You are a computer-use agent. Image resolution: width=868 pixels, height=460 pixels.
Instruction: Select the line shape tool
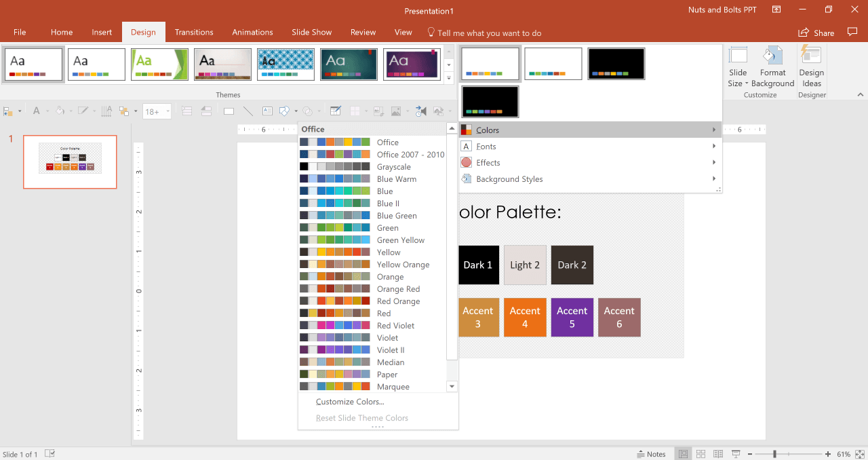(248, 111)
